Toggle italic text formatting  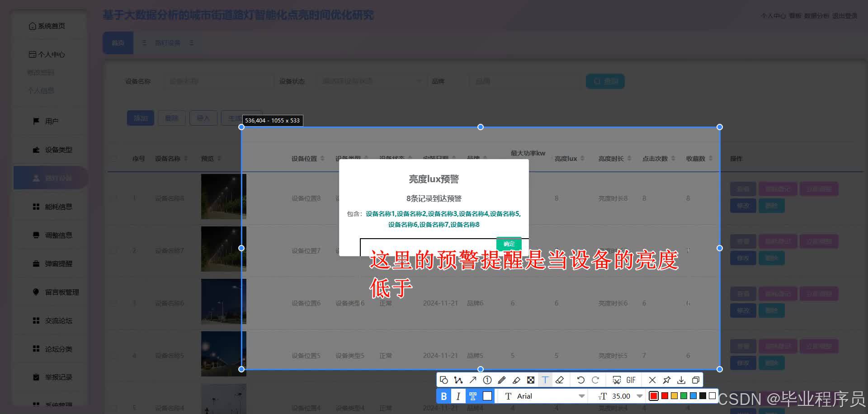458,396
